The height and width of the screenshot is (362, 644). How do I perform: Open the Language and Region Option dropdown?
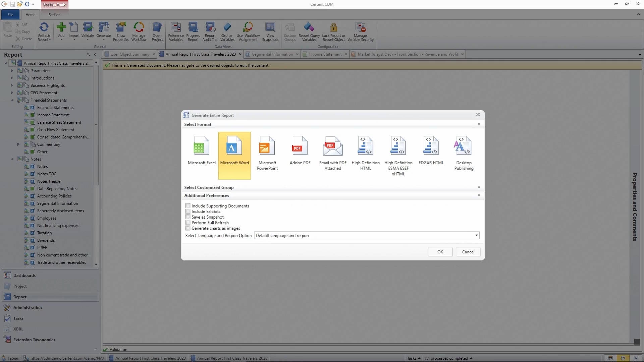click(x=476, y=235)
